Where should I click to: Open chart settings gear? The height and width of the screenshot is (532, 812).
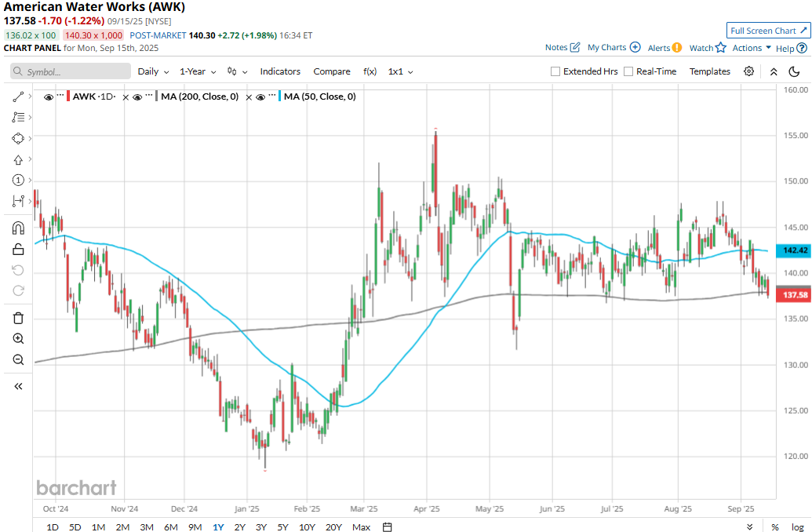(748, 71)
